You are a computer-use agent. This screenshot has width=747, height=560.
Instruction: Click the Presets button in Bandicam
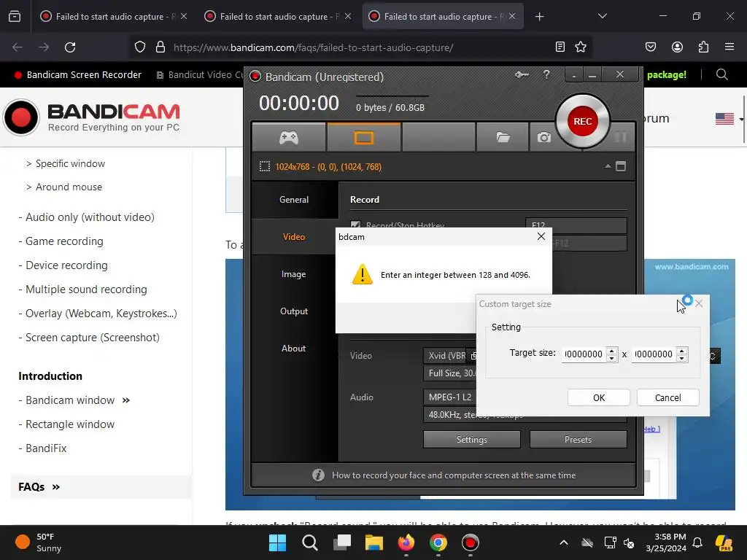point(578,439)
